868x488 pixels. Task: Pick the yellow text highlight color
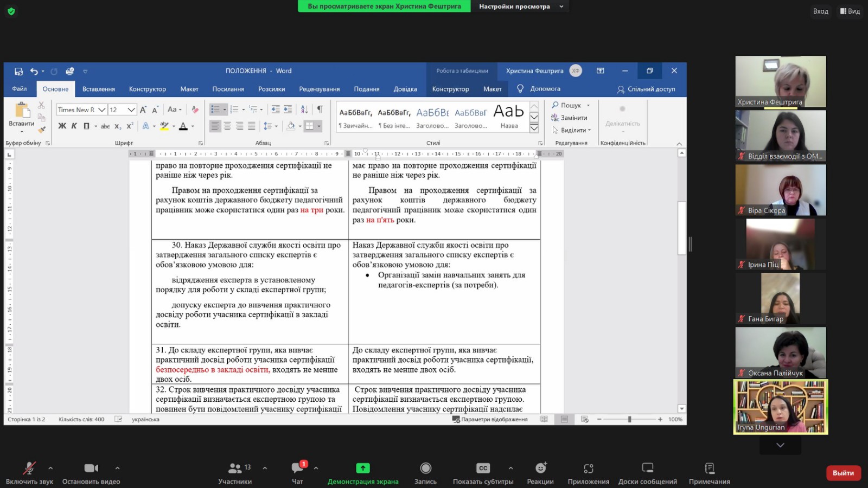[164, 126]
